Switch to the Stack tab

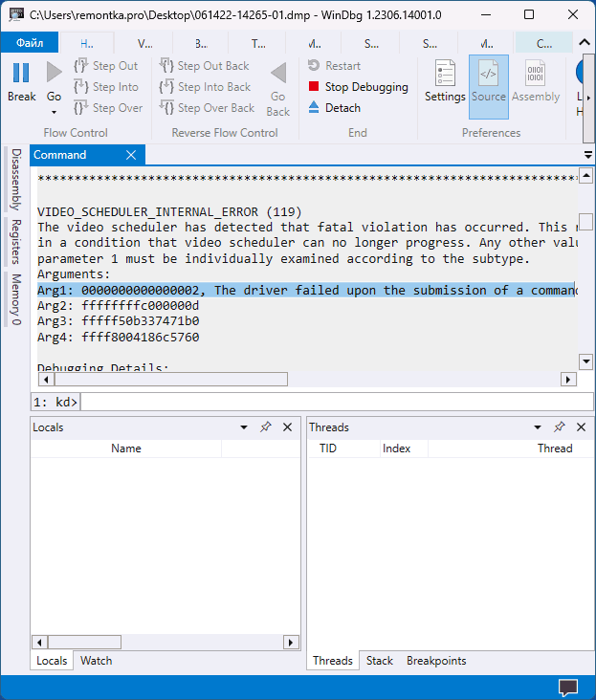pos(380,661)
